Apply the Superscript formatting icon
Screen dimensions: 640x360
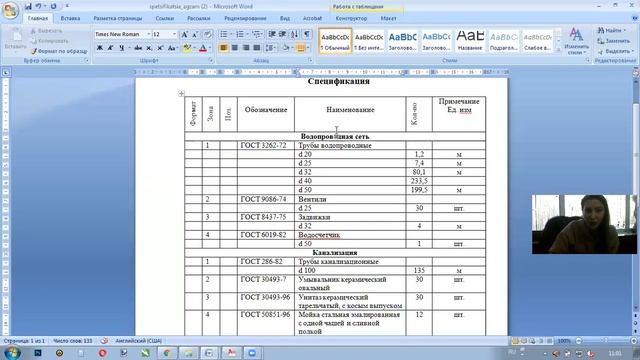coord(160,48)
